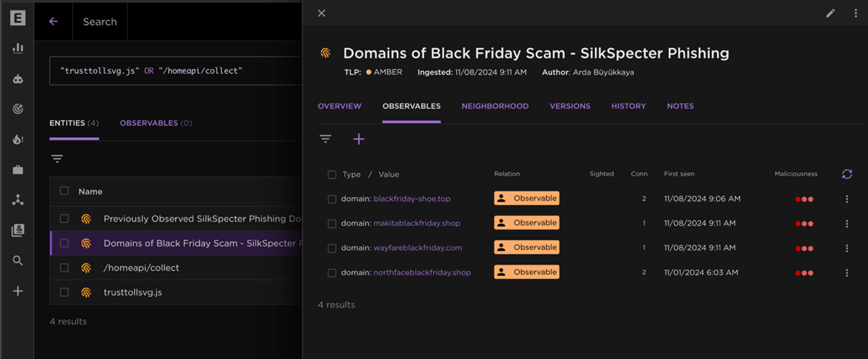Click maliciousness red dots for blackfriday-shoe.top
Image resolution: width=868 pixels, height=359 pixels.
(804, 199)
